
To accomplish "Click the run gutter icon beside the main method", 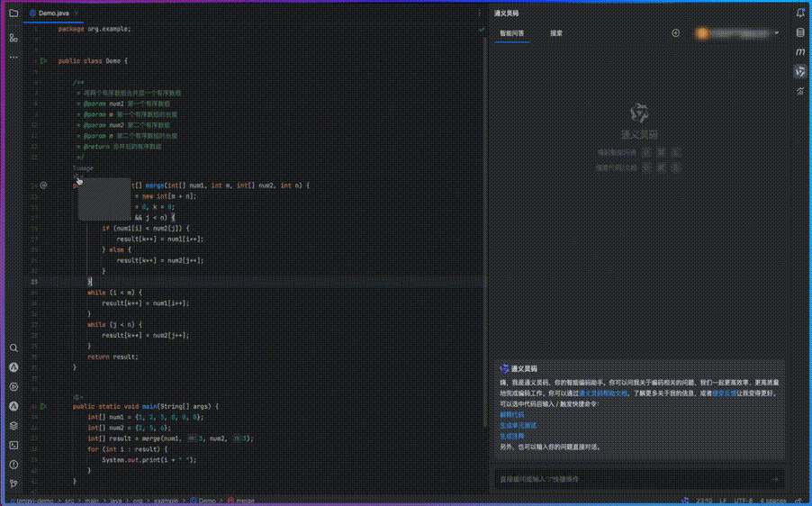I will pos(43,407).
